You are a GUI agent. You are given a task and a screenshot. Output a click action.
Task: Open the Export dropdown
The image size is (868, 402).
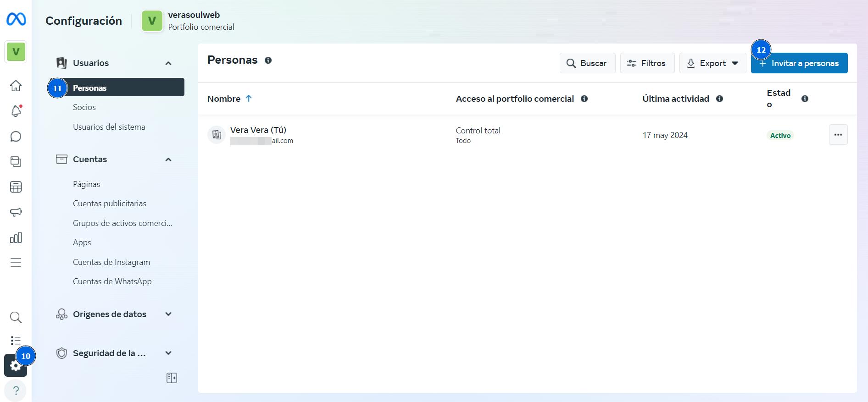pos(712,63)
